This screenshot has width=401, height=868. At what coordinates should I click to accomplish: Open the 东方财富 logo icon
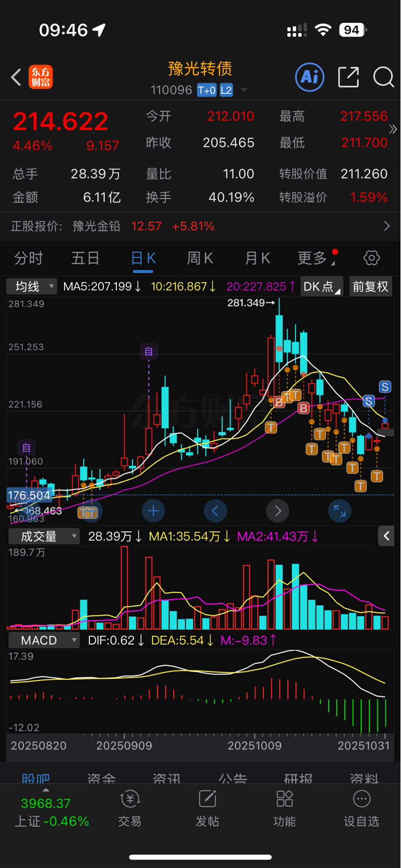pyautogui.click(x=41, y=77)
